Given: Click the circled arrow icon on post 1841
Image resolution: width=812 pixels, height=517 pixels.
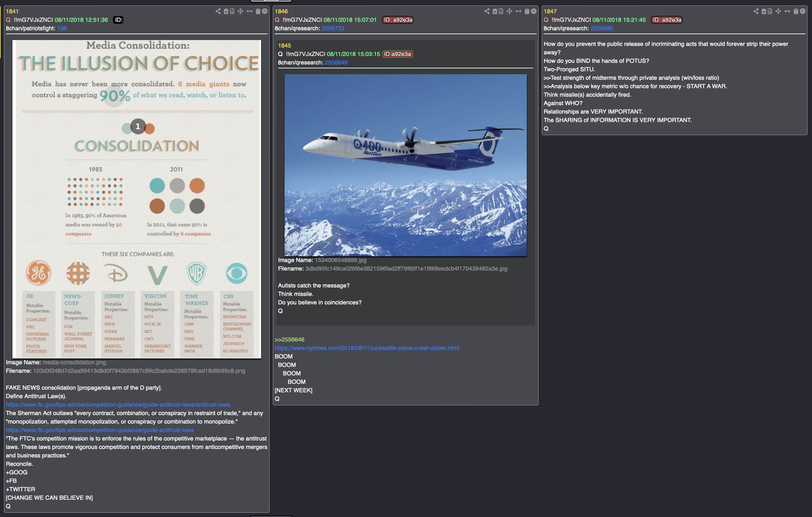Looking at the screenshot, I should [265, 11].
